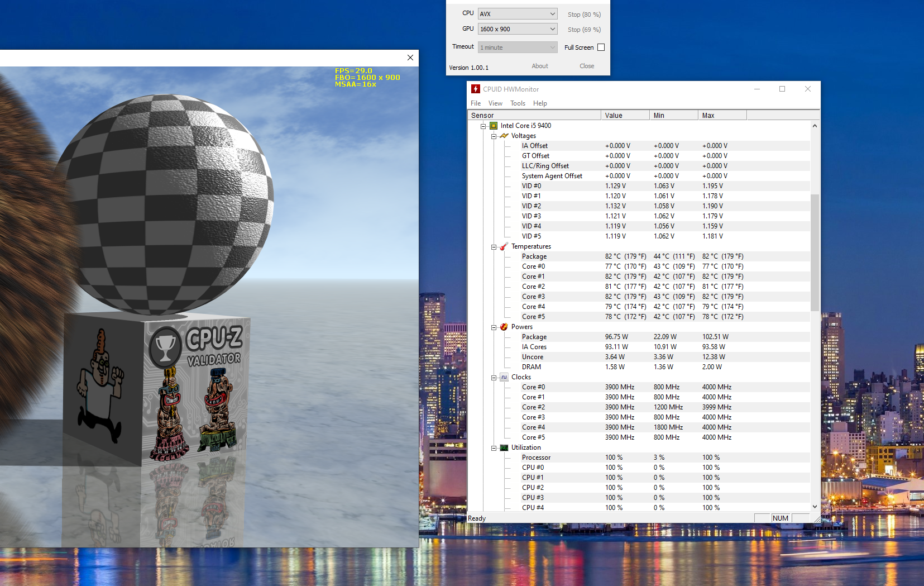Click the About button
Screen dimensions: 924x586
click(539, 66)
